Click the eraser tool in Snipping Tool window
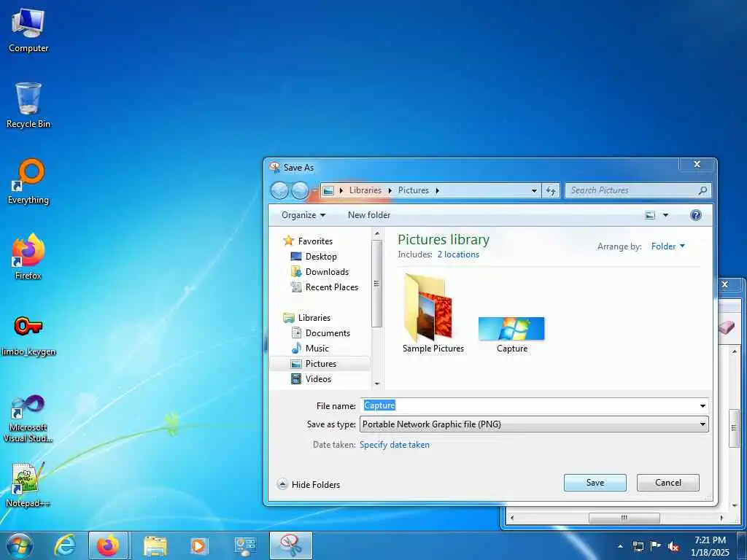747x560 pixels. tap(727, 327)
